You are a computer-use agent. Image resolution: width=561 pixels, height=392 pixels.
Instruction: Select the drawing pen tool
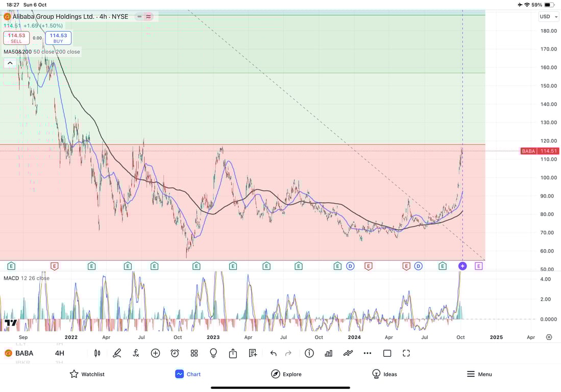tap(116, 353)
